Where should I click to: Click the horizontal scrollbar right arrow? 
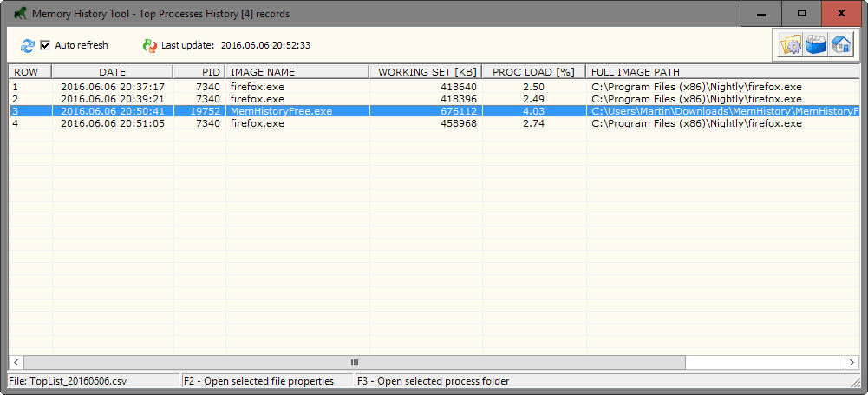point(852,362)
